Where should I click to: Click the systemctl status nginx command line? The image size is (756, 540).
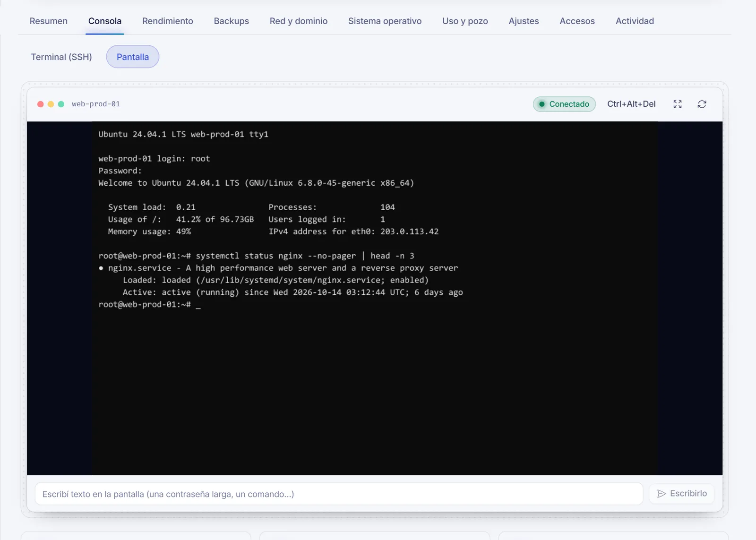click(256, 256)
